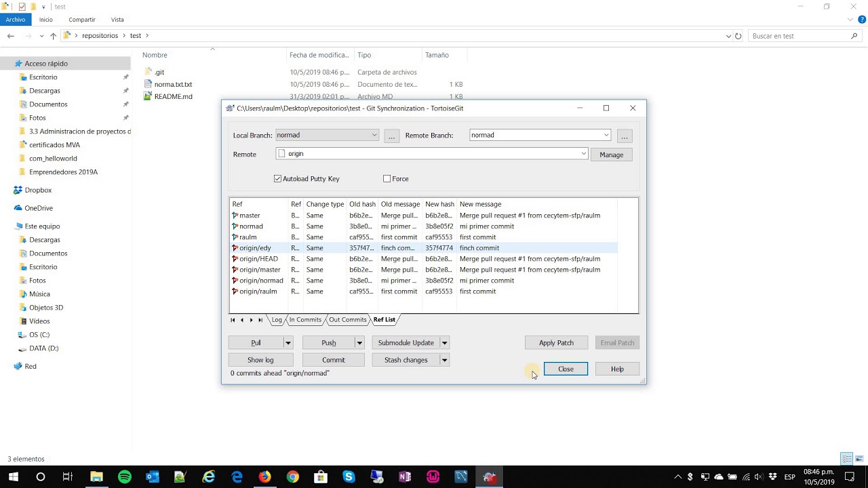Open the Push button dropdown arrow
868x488 pixels.
pyautogui.click(x=359, y=343)
